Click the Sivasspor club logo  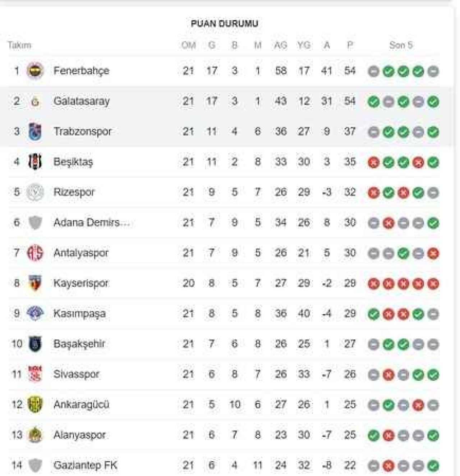pos(35,374)
